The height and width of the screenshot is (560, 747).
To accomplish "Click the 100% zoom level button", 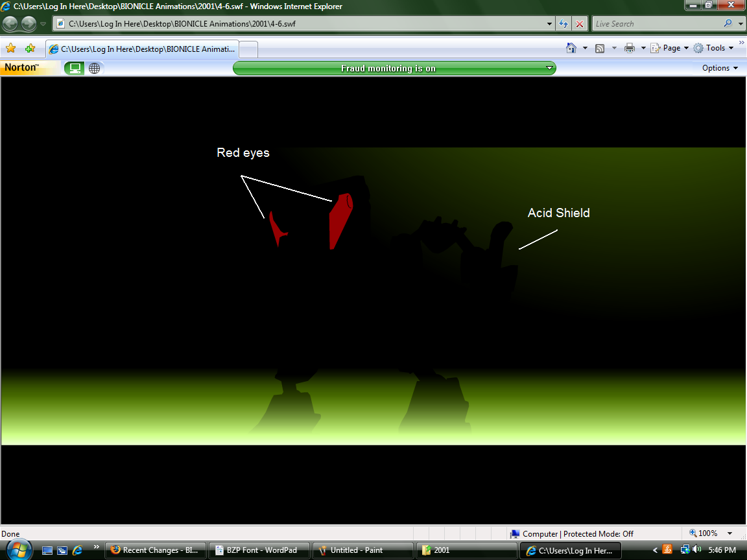I will [703, 533].
